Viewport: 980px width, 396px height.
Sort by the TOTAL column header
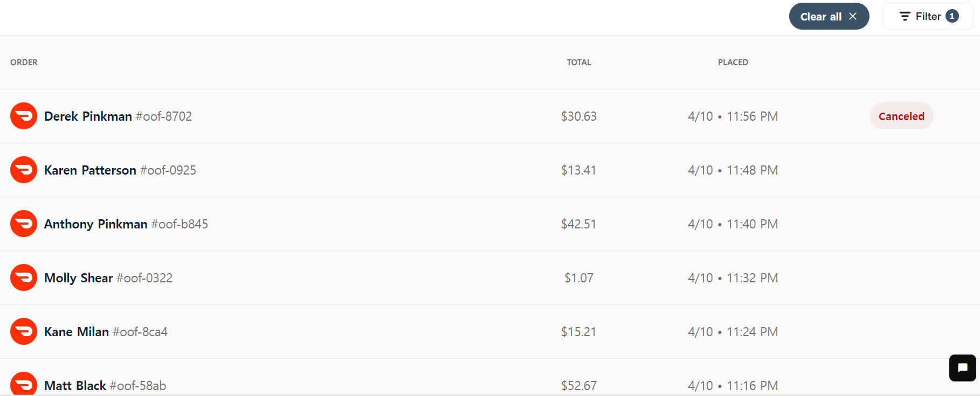(x=579, y=62)
